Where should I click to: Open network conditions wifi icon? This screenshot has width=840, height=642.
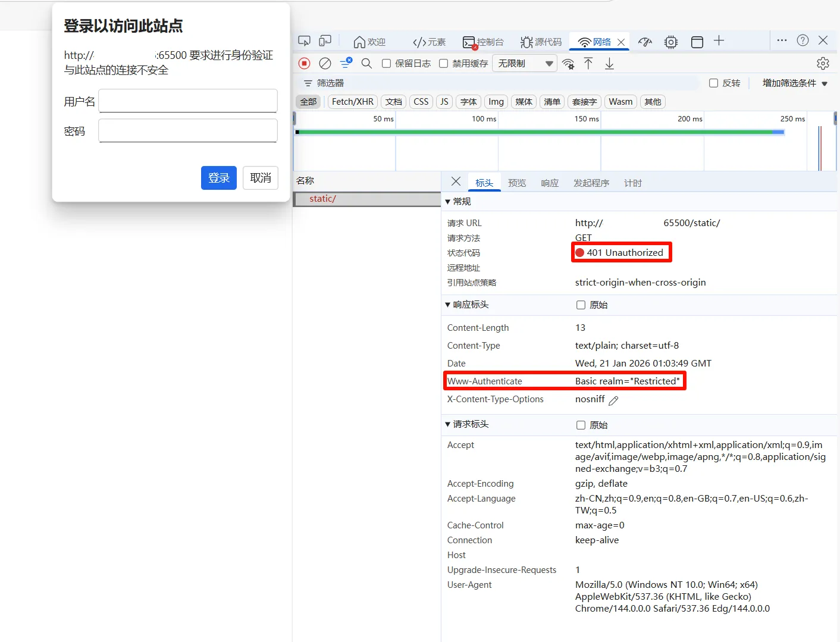click(568, 64)
